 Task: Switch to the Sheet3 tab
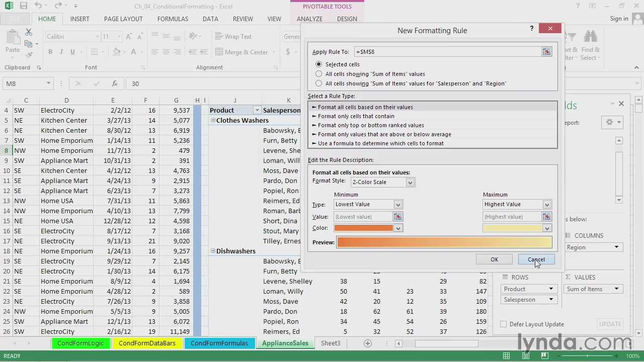[x=331, y=343]
